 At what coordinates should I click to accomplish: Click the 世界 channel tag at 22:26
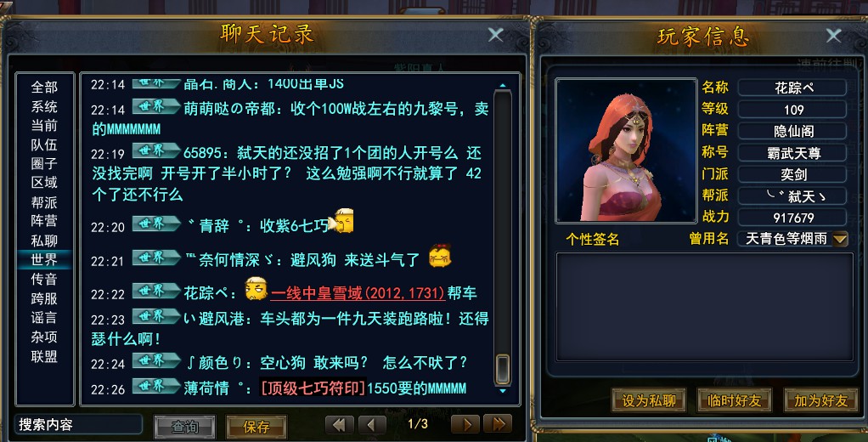tap(156, 386)
